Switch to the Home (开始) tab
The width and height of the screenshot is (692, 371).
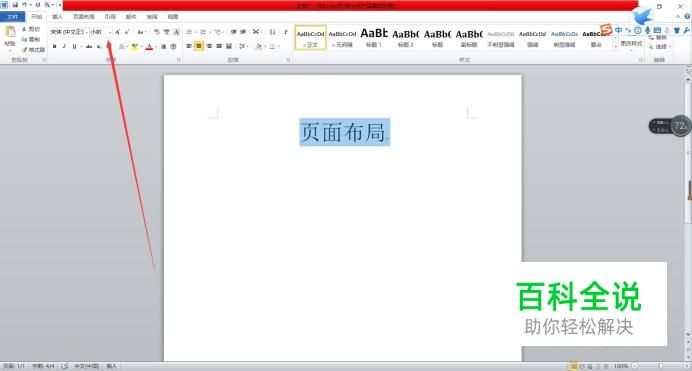point(37,17)
